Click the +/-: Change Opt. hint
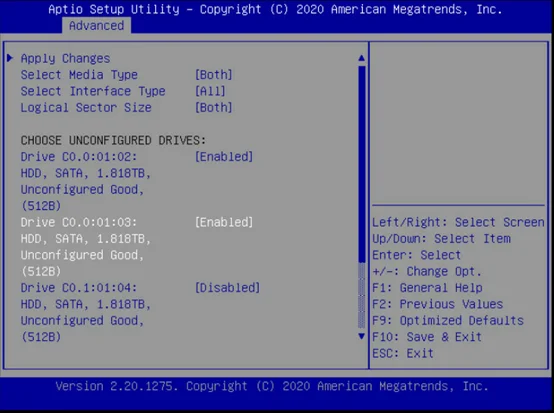 pyautogui.click(x=427, y=271)
